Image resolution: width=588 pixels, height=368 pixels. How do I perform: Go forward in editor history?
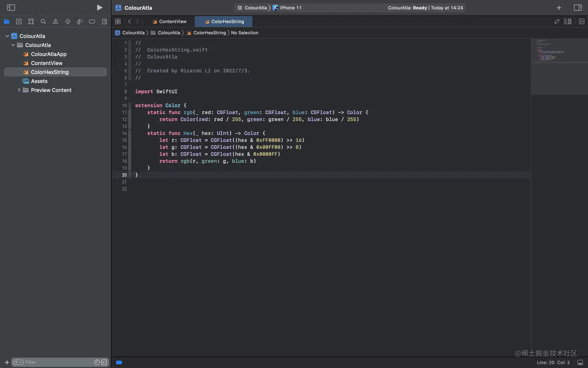click(x=137, y=22)
